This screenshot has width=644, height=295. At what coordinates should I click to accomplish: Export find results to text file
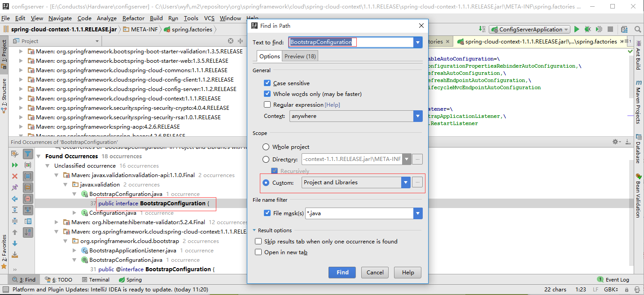coord(15,255)
